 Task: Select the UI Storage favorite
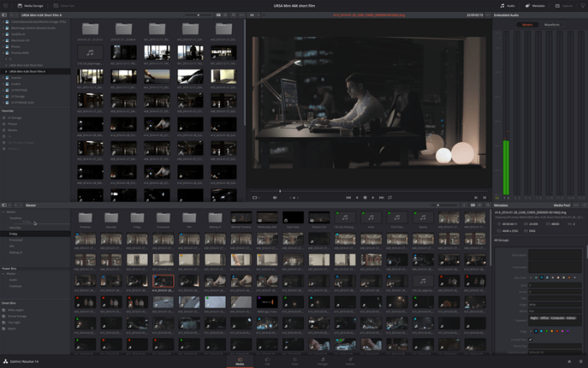(x=14, y=118)
